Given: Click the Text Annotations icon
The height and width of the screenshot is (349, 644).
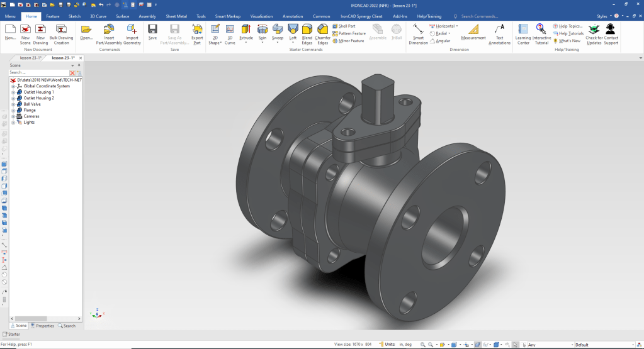Looking at the screenshot, I should [499, 29].
